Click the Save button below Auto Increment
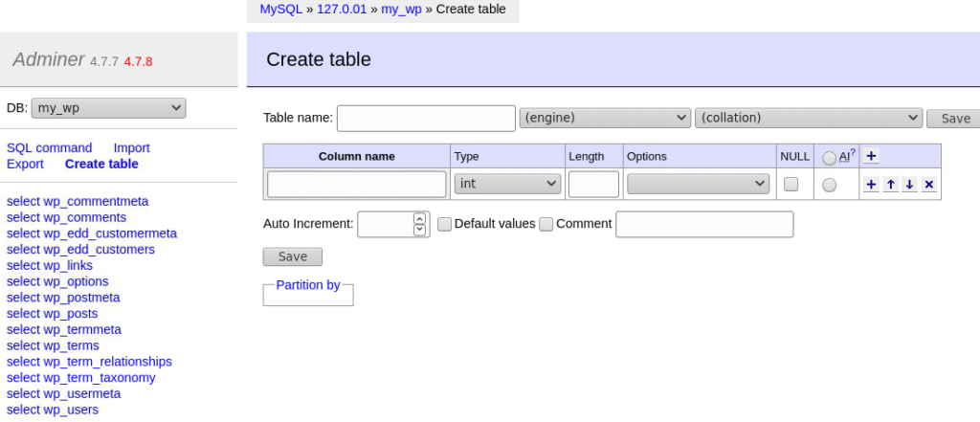The height and width of the screenshot is (422, 980). coord(292,256)
